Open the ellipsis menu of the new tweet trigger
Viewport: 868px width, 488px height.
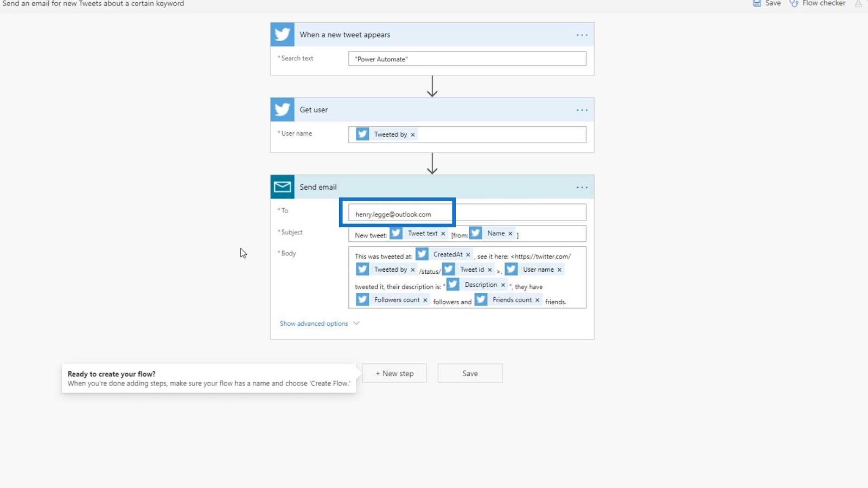[x=582, y=35]
